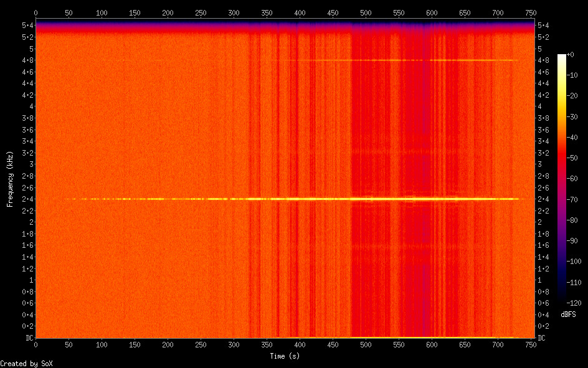Click the 5 kHz label on the left axis

pyautogui.click(x=30, y=49)
